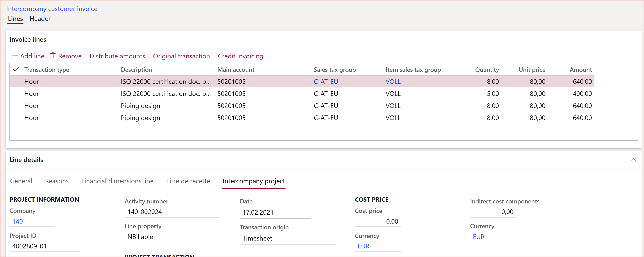Viewport: 644px width, 257px height.
Task: Click amount 400,00 cell
Action: click(582, 93)
